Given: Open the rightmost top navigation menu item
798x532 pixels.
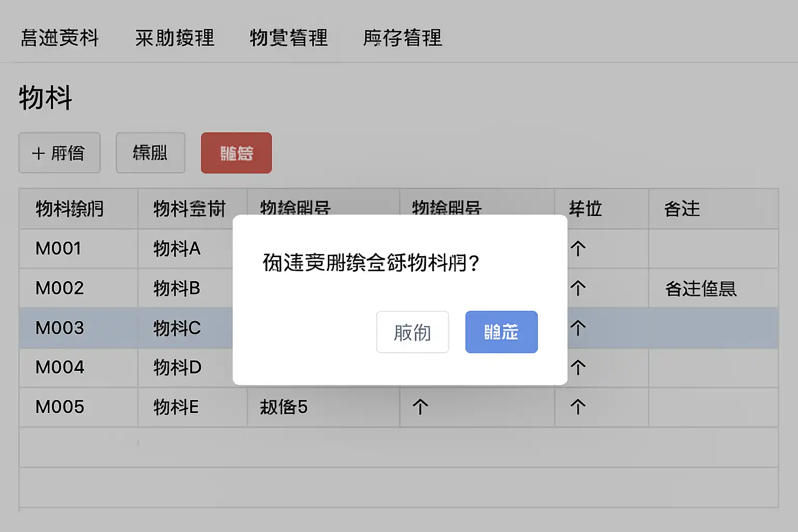Looking at the screenshot, I should [x=403, y=38].
